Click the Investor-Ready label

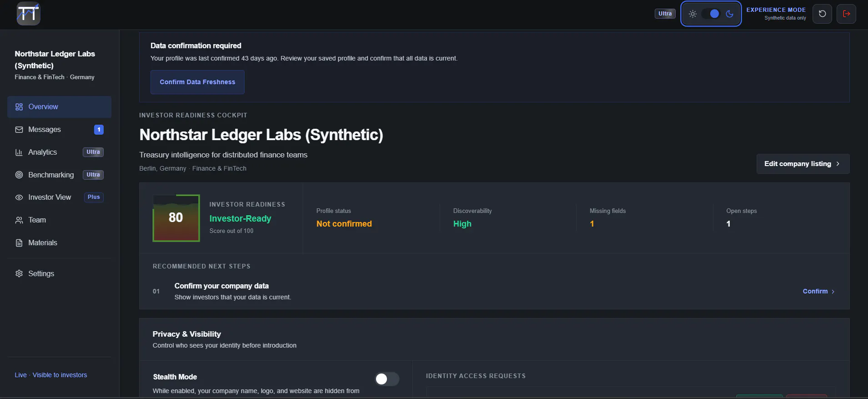coord(240,218)
